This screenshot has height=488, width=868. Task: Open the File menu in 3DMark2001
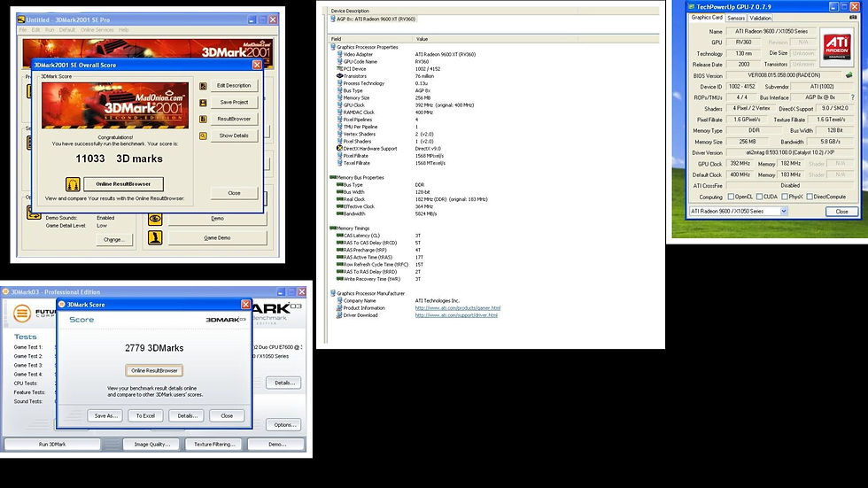(x=23, y=30)
